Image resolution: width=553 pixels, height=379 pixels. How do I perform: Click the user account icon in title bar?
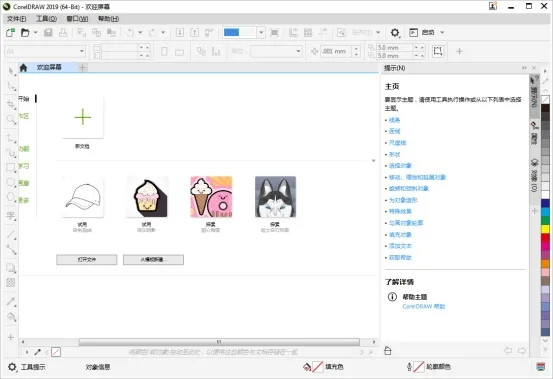pyautogui.click(x=493, y=6)
